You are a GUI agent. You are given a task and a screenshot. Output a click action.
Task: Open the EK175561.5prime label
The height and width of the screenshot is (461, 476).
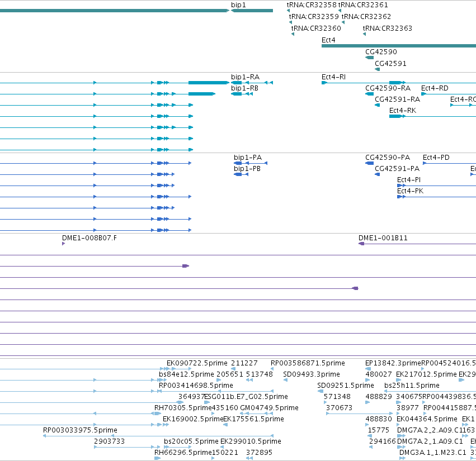253,419
